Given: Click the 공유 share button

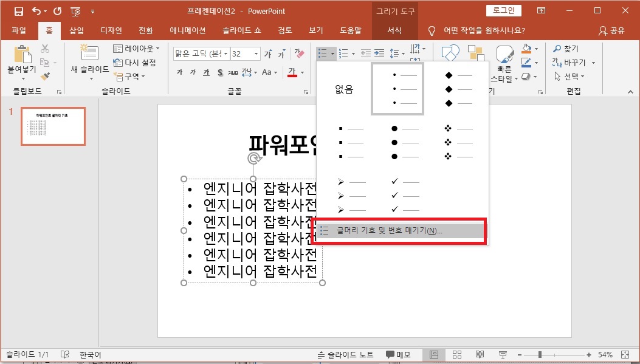Looking at the screenshot, I should click(612, 30).
